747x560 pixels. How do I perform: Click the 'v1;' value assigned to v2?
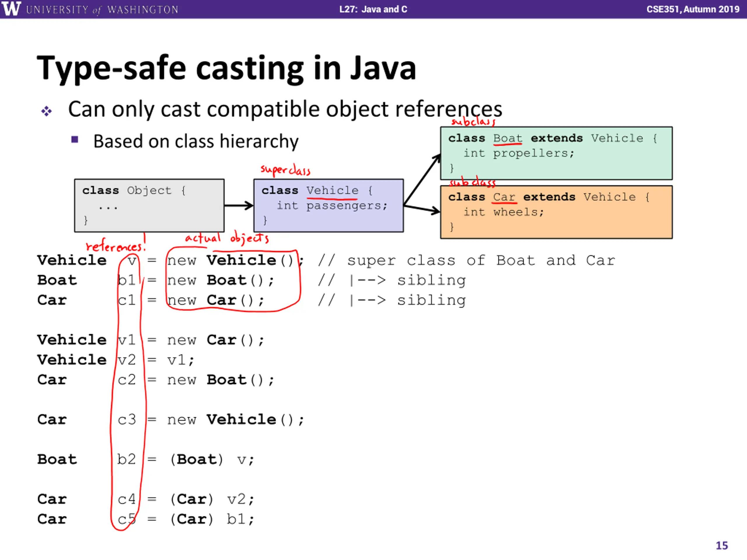point(181,360)
